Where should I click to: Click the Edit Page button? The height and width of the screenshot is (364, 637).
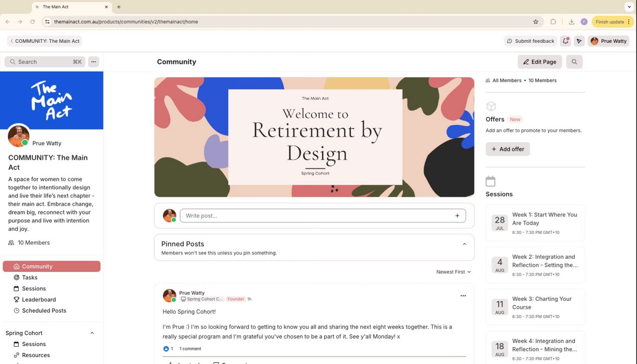click(540, 62)
